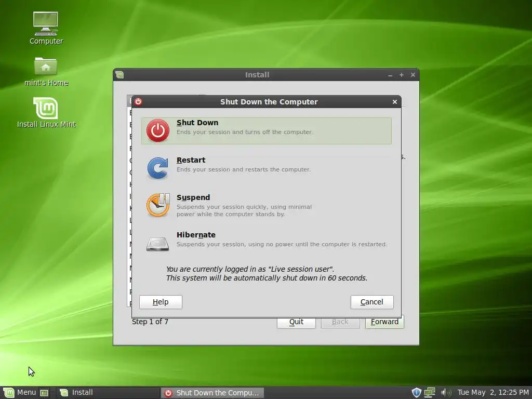Open the network connection tray icon

[x=430, y=393]
